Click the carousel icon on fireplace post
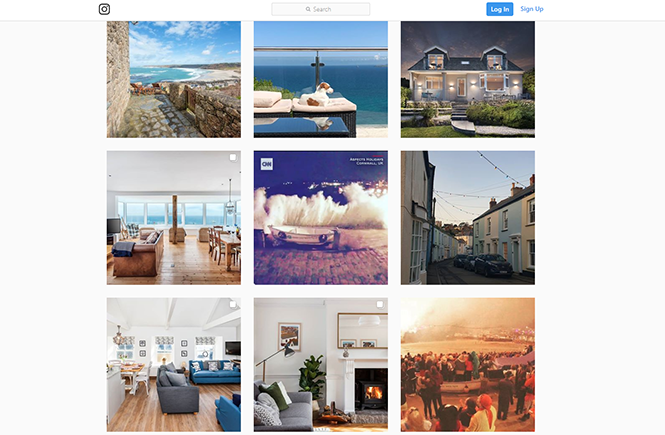665x435 pixels. point(380,304)
